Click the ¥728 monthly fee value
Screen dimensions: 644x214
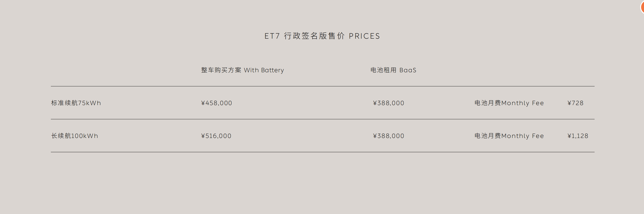pyautogui.click(x=575, y=103)
